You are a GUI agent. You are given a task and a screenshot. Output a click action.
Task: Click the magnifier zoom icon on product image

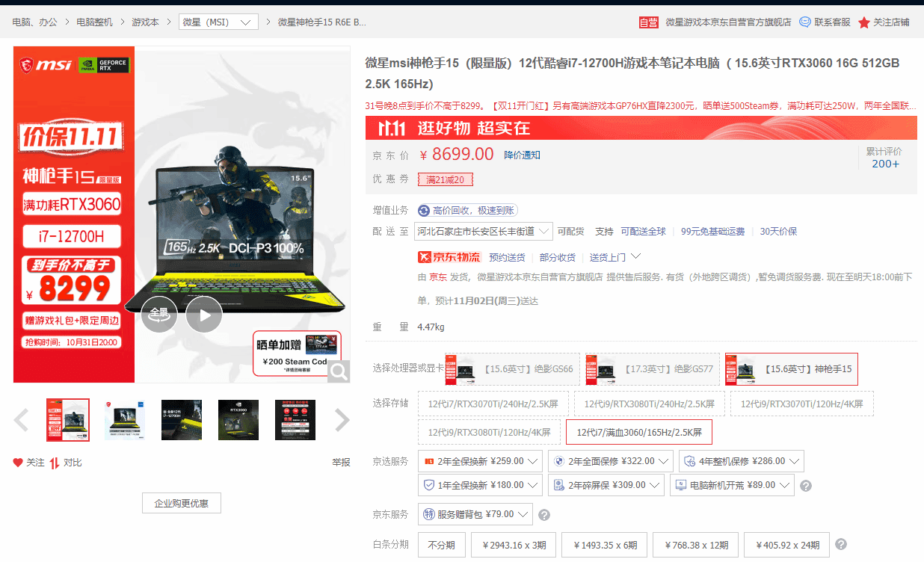point(339,371)
